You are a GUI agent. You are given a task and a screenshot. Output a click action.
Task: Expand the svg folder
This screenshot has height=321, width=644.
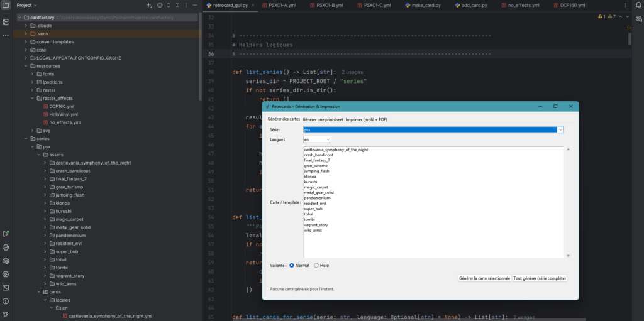pyautogui.click(x=33, y=131)
